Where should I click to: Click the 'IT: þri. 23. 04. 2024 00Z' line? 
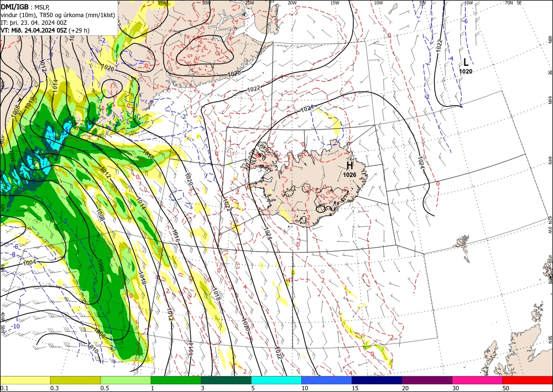click(34, 23)
